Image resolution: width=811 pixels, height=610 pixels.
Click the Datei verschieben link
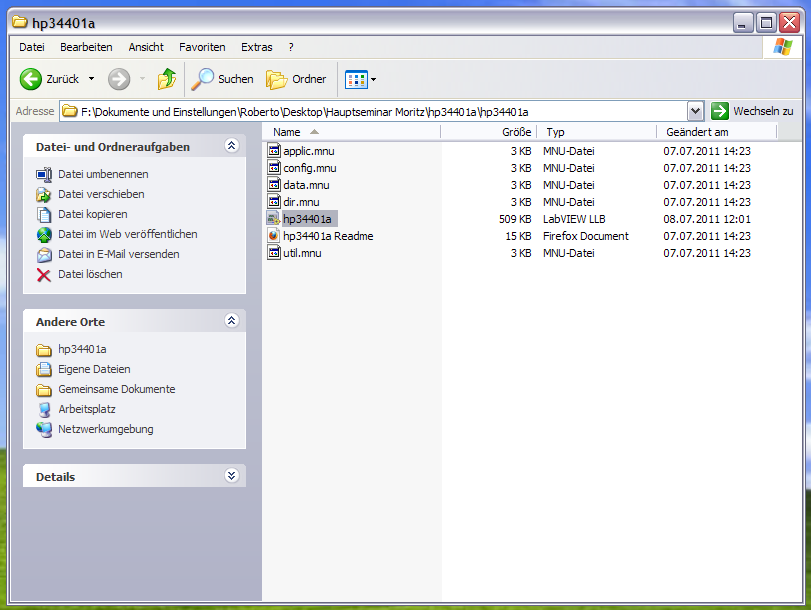click(101, 195)
